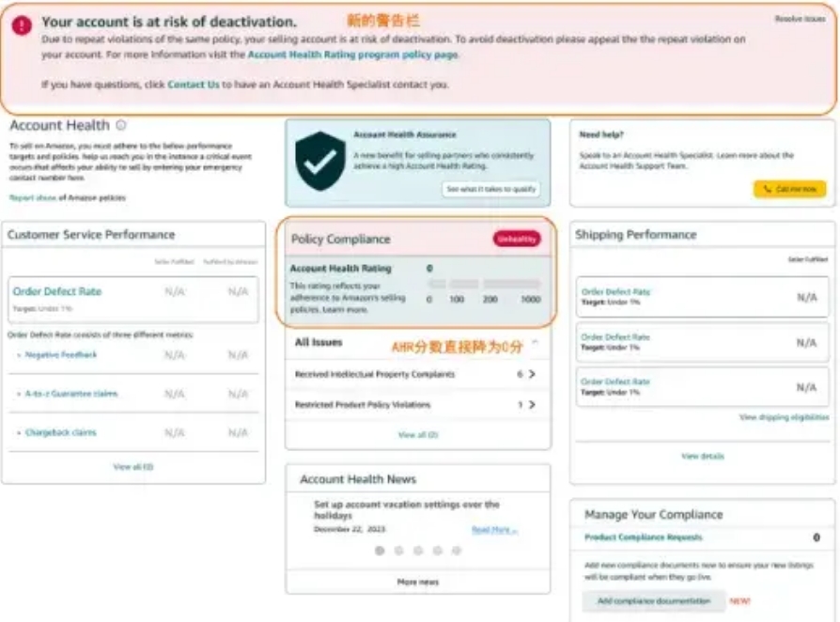Screen dimensions: 840x622
Task: Open Restricted Product Policy Violations arrow
Action: click(532, 405)
